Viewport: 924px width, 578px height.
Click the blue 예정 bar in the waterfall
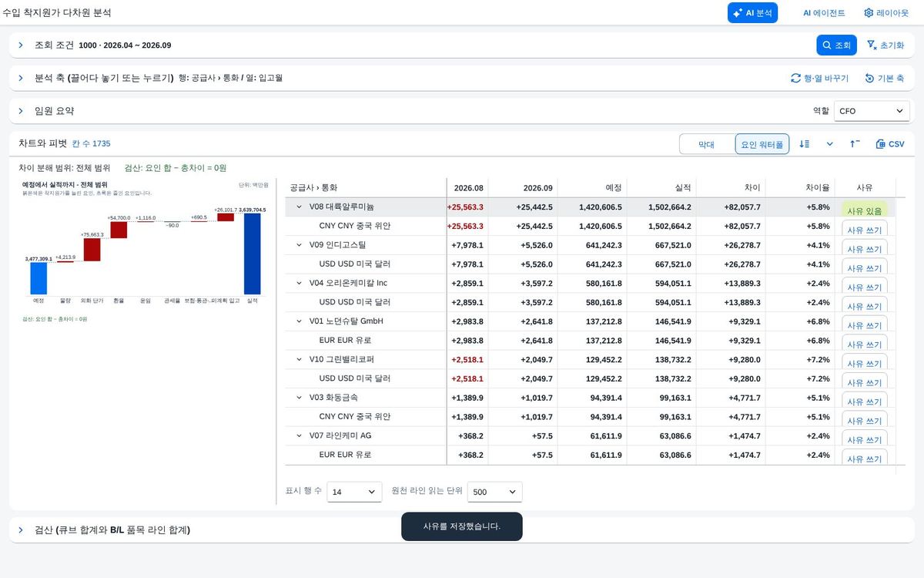click(x=38, y=279)
